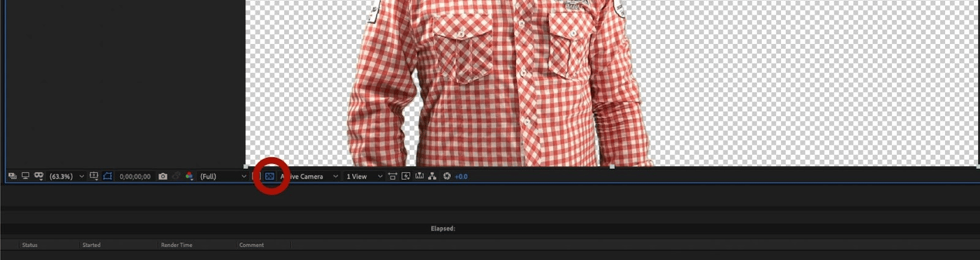Open the (Full) resolution dropdown

click(223, 176)
